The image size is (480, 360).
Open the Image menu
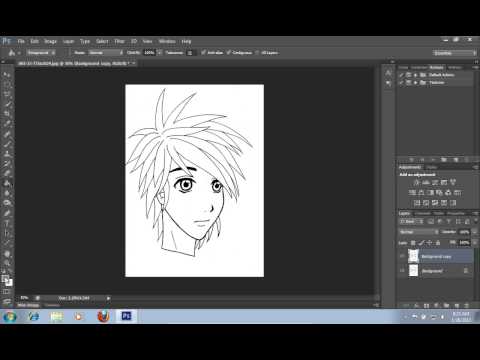pos(50,41)
